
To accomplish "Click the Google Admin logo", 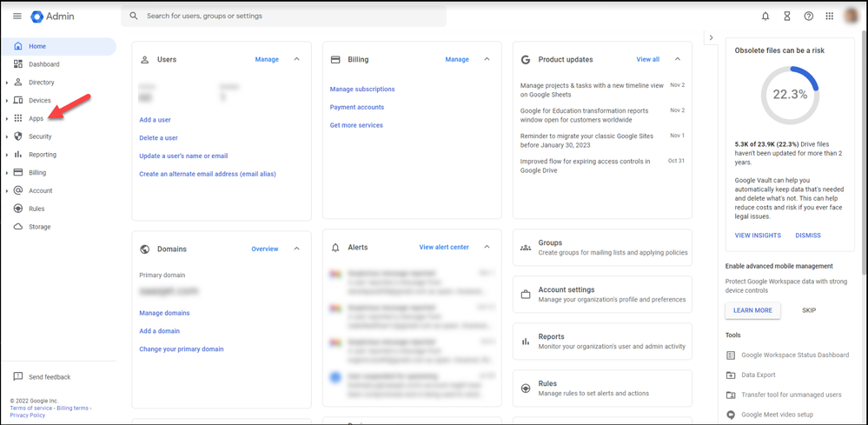I will 53,16.
